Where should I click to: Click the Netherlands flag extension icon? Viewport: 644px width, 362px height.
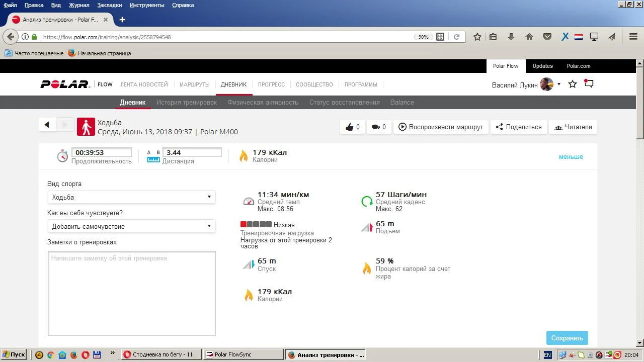[579, 37]
